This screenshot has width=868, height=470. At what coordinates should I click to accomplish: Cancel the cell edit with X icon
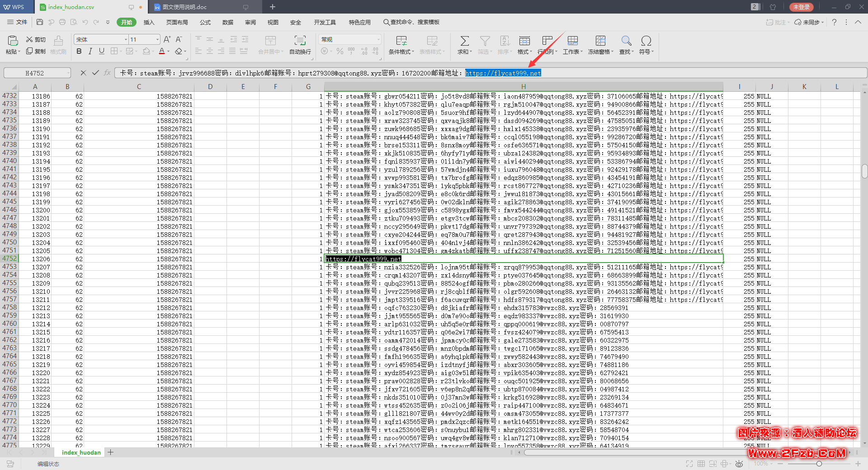point(83,73)
